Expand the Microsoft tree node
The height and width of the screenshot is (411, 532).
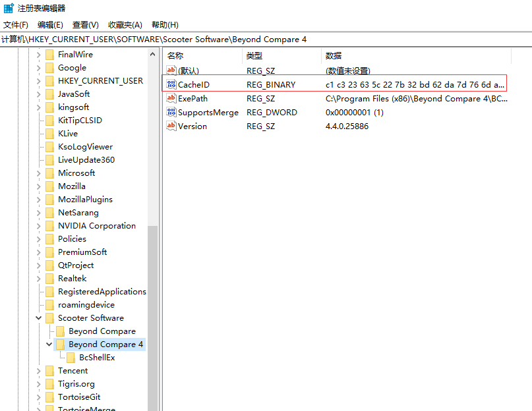pos(39,173)
